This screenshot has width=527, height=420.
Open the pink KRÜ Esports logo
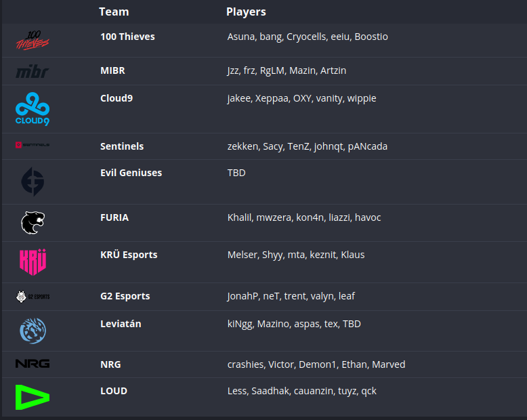33,262
